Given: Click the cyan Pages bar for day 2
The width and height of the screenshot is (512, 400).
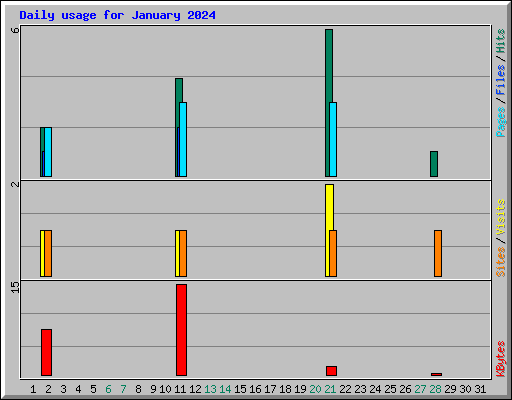Looking at the screenshot, I should [x=48, y=152].
